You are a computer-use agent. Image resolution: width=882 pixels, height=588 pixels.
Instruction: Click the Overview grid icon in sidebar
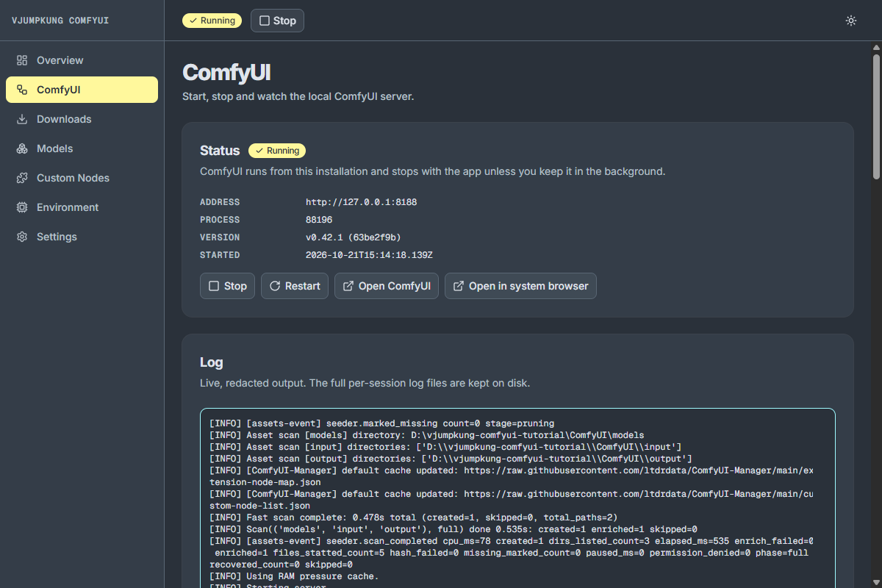point(22,60)
